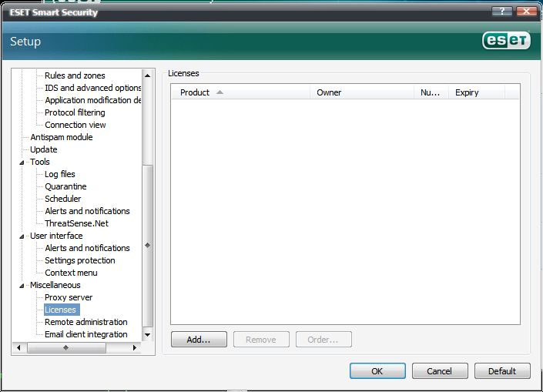Click the Nu... column header
Viewport: 543px width, 392px height.
coord(431,92)
